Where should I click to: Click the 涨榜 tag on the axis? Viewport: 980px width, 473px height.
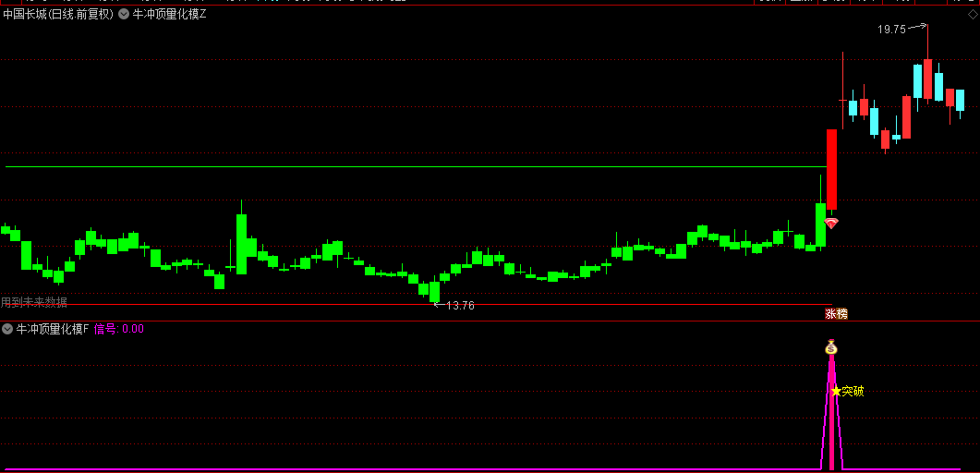click(836, 314)
